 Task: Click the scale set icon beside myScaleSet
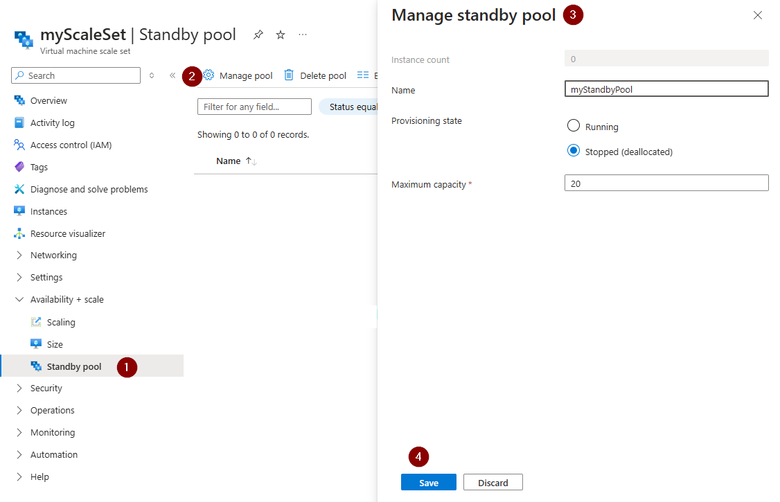[x=23, y=39]
